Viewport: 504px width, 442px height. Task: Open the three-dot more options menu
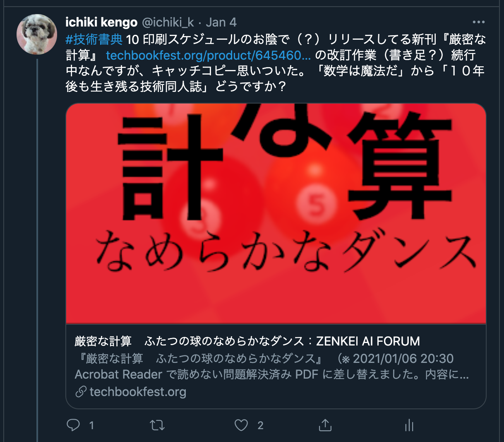pyautogui.click(x=478, y=22)
